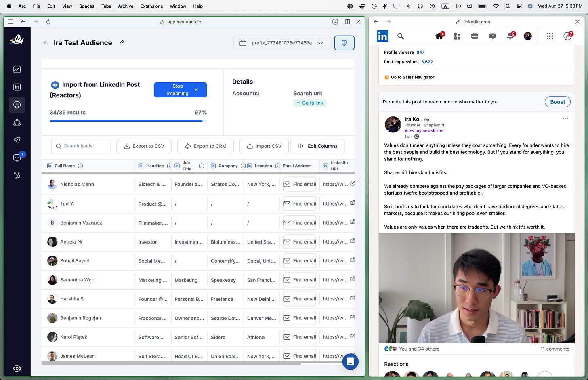
Task: Toggle split view icon in Arc toolbar
Action: 347,22
